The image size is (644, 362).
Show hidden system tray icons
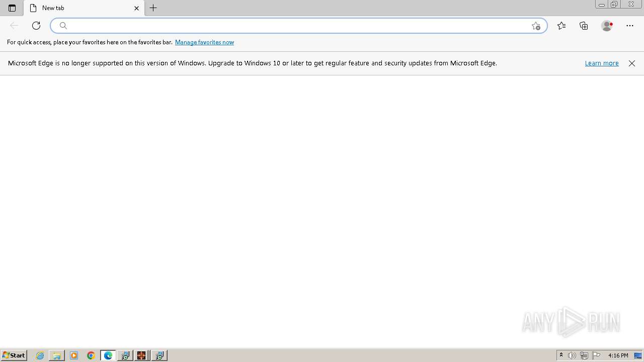click(x=561, y=355)
